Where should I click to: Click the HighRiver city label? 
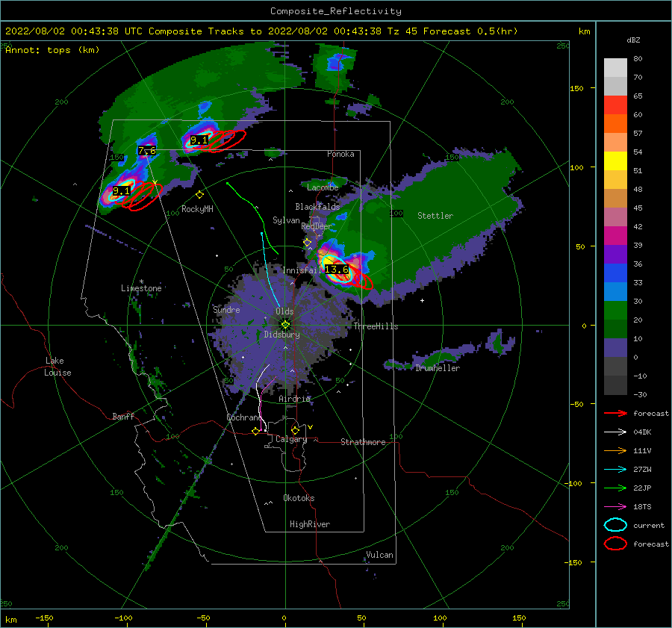tap(310, 524)
